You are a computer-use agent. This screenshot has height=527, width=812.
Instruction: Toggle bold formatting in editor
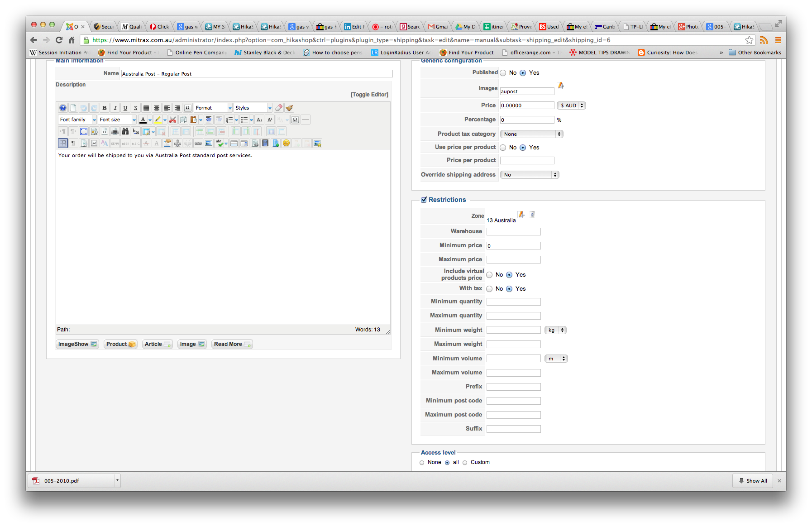tap(105, 108)
